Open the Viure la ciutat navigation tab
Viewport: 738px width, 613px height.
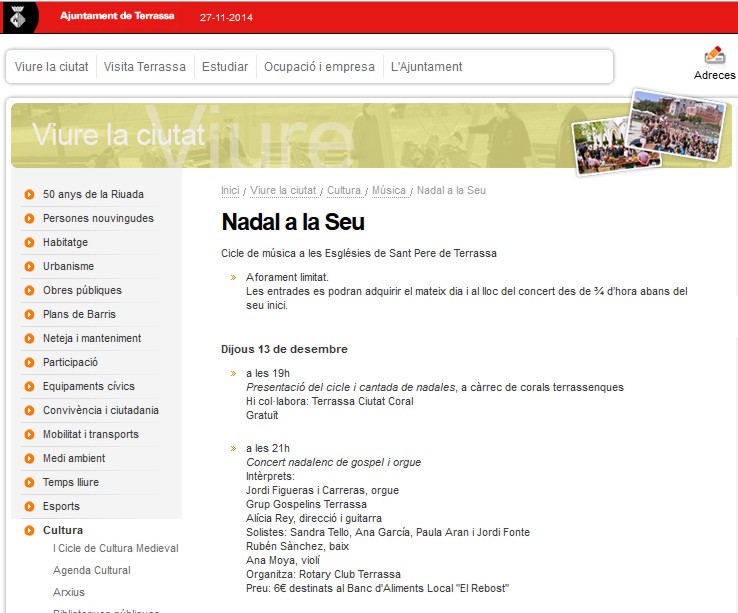[52, 67]
